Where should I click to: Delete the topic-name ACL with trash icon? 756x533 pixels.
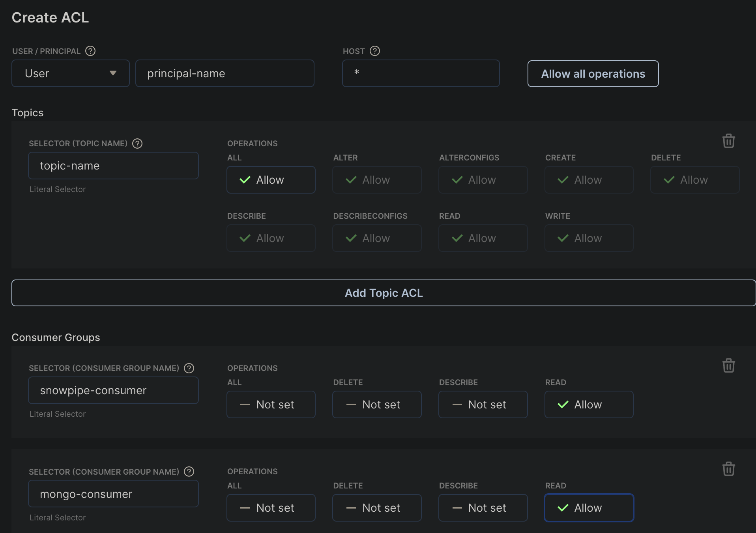point(728,141)
